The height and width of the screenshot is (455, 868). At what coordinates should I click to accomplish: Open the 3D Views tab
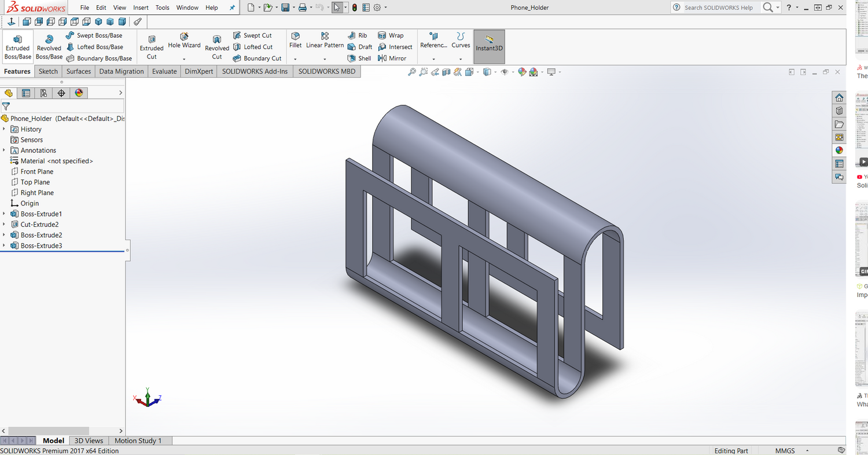(x=89, y=441)
